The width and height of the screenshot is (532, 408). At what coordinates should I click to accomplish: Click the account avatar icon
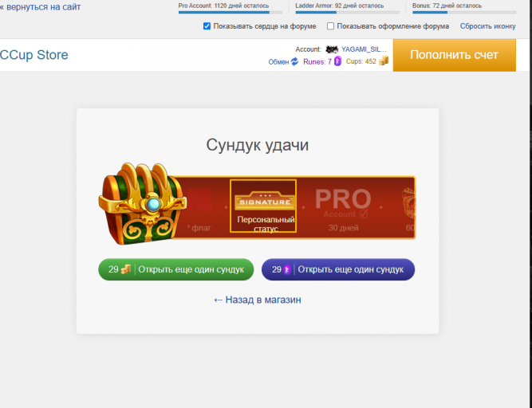pyautogui.click(x=332, y=49)
